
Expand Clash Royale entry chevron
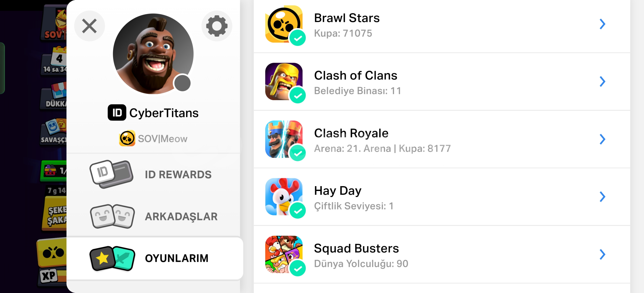[602, 139]
